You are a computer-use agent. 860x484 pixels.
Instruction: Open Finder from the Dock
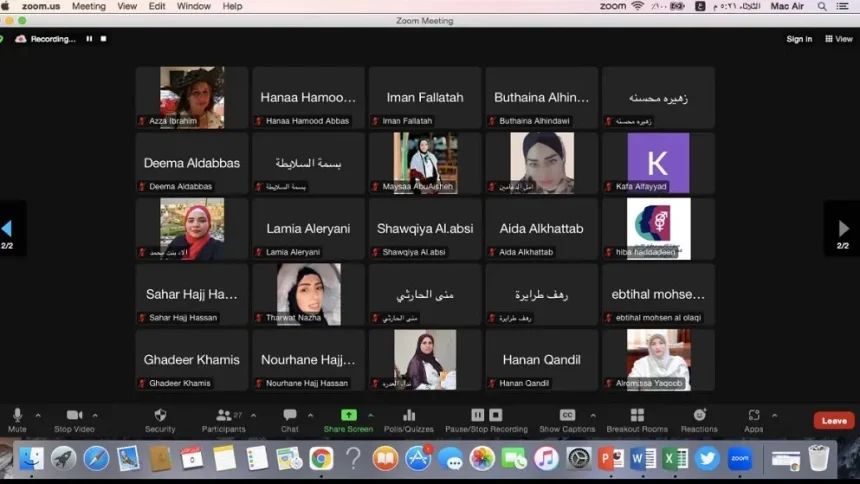pyautogui.click(x=31, y=458)
